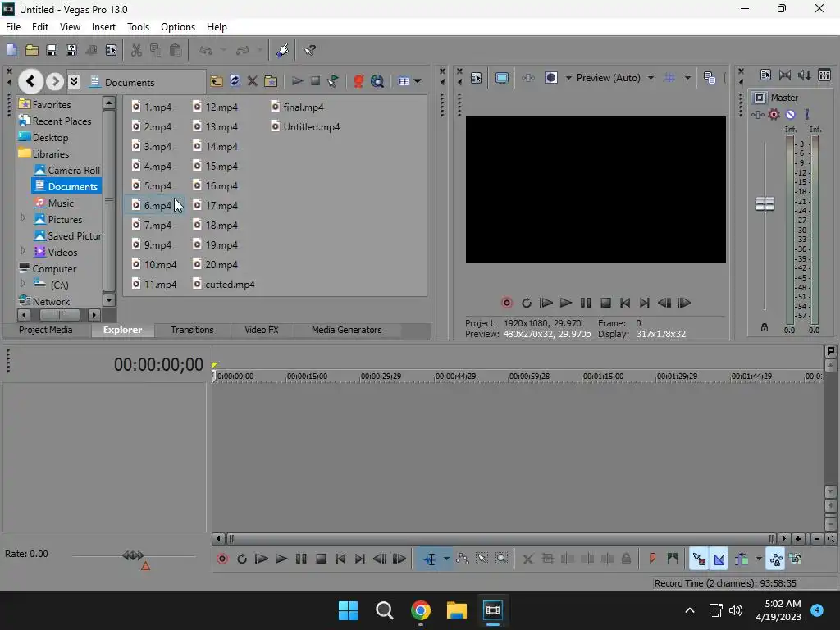The width and height of the screenshot is (840, 630).
Task: Go back in Explorer navigation
Action: click(30, 81)
